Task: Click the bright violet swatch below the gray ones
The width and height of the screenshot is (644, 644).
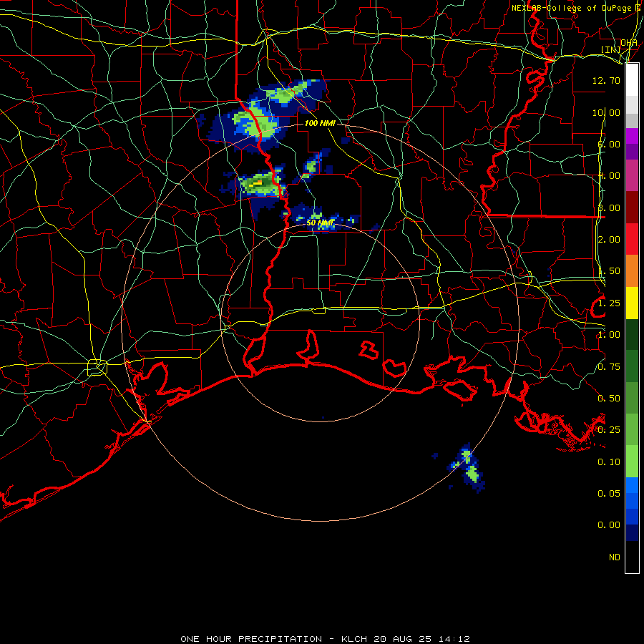Action: (632, 136)
